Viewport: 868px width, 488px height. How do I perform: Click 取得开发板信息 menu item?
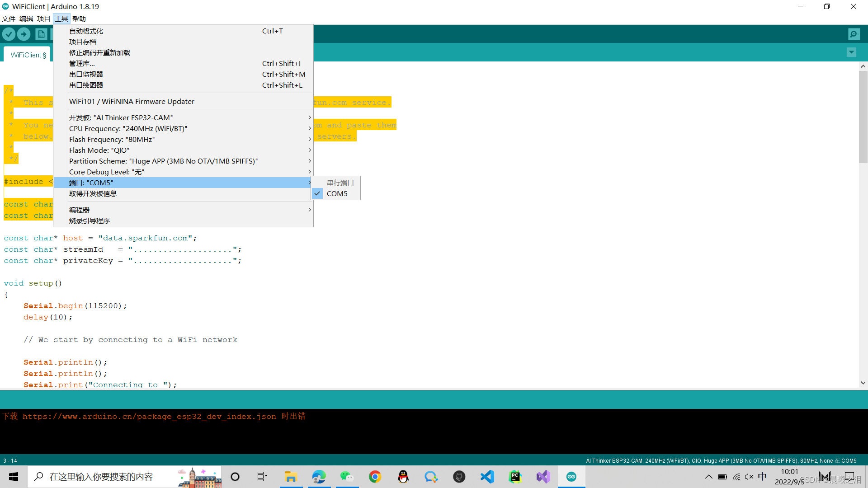(x=93, y=193)
